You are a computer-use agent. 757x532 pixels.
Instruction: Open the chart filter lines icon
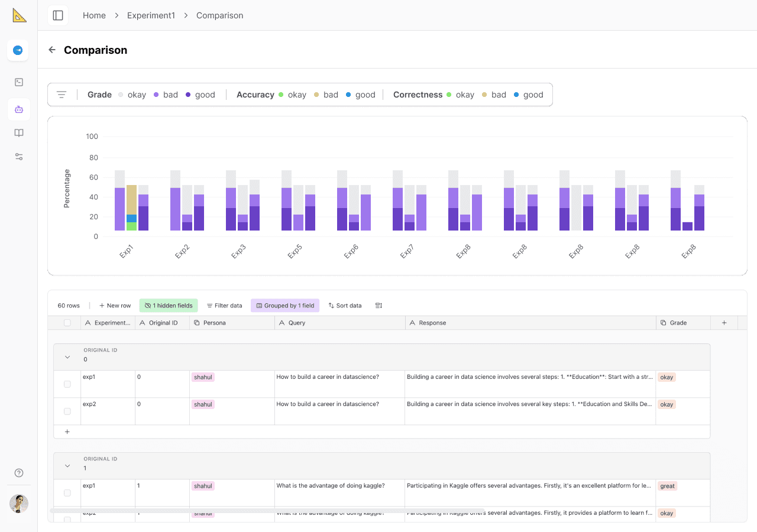coord(62,95)
